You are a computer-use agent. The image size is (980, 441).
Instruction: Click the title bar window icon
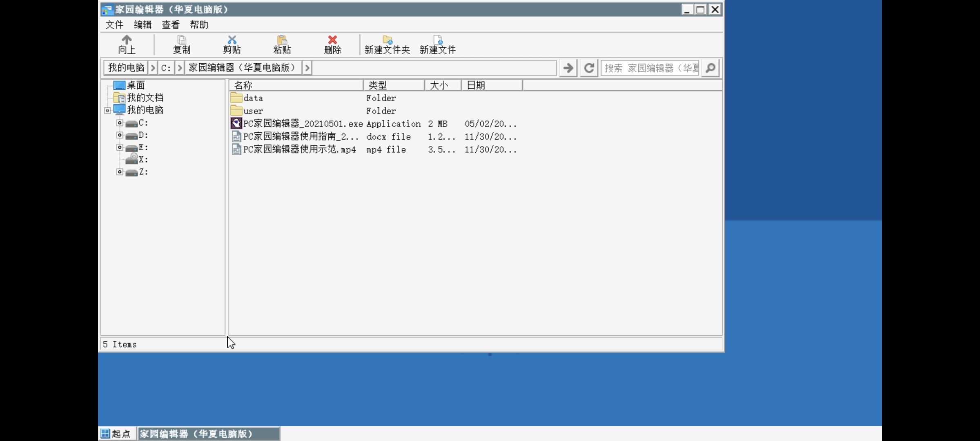107,9
